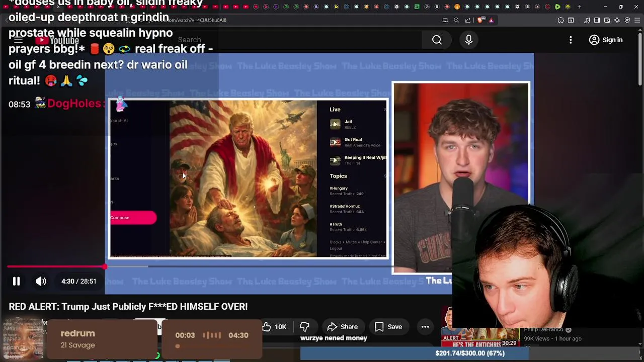Click the redrum song title in music widget
The height and width of the screenshot is (362, 644).
[77, 333]
